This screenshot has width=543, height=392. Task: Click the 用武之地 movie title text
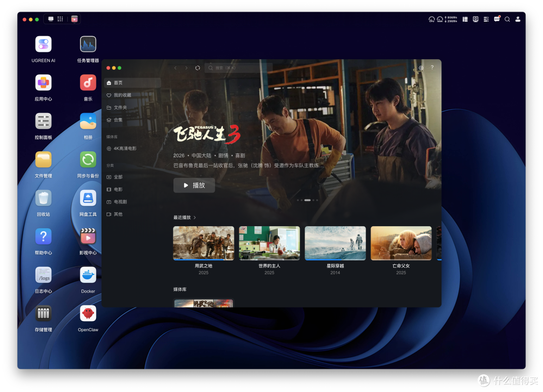click(x=204, y=266)
